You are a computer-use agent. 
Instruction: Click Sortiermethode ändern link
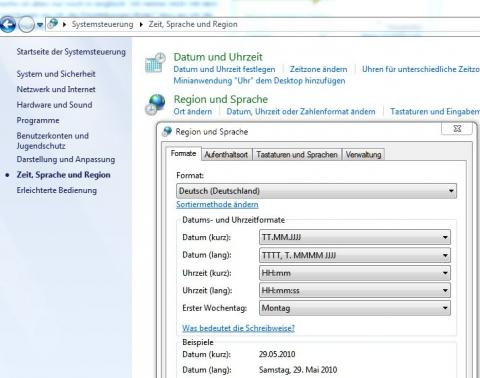217,205
